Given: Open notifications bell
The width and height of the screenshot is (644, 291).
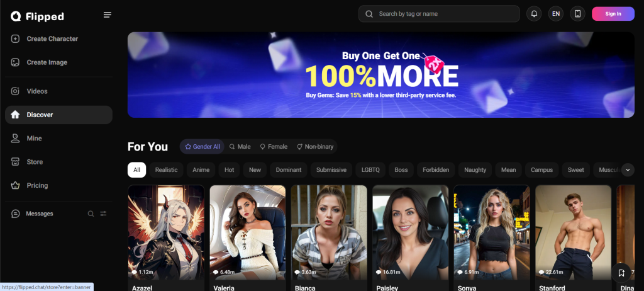Looking at the screenshot, I should (534, 14).
